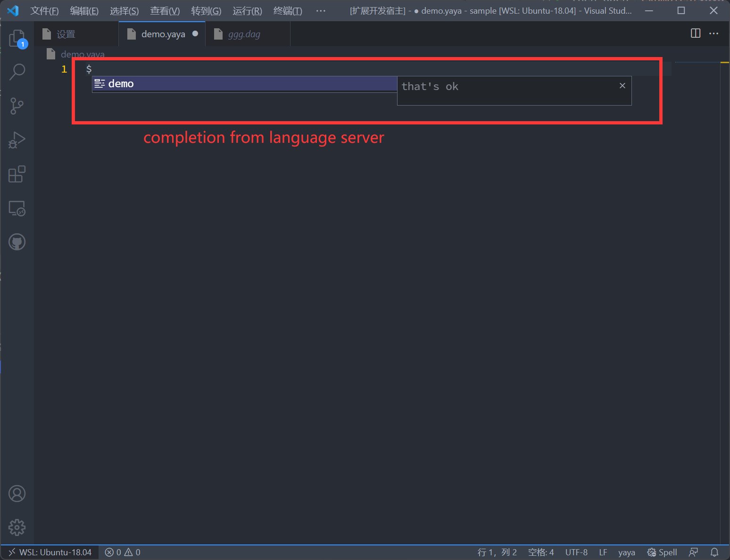The height and width of the screenshot is (560, 730).
Task: Select the yaya language mode
Action: [627, 552]
